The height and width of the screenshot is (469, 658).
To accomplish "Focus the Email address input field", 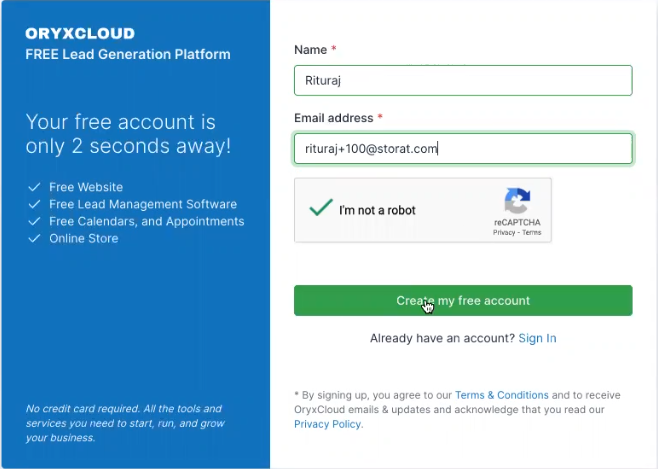I will [x=463, y=149].
